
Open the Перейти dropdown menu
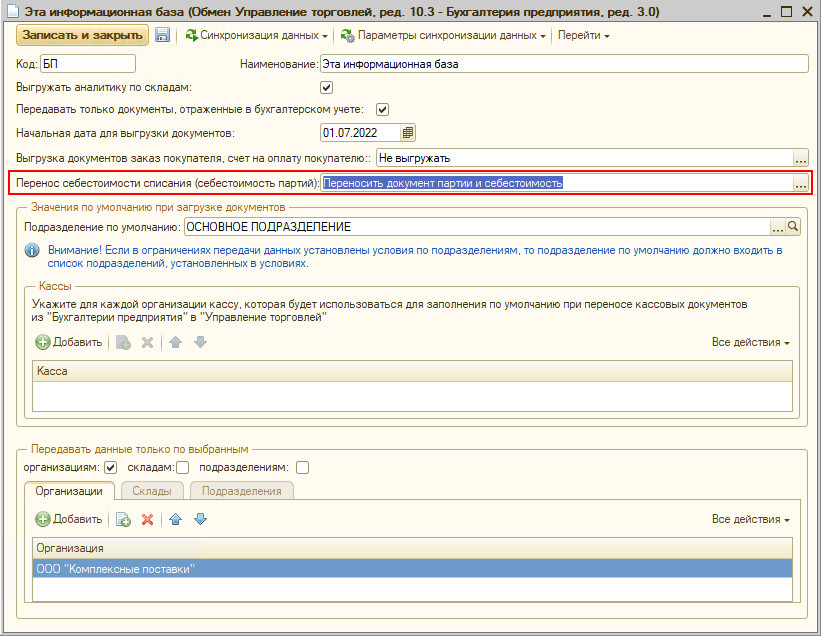coord(583,36)
